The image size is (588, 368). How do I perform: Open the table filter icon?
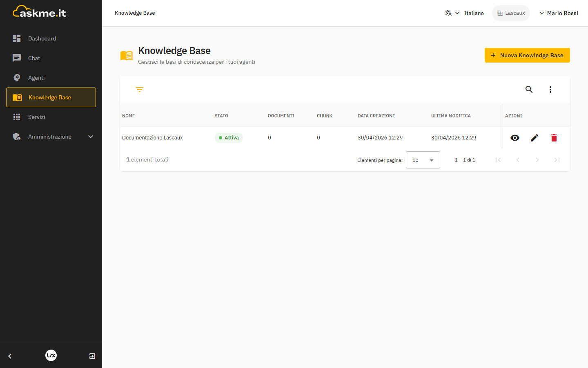coord(140,90)
